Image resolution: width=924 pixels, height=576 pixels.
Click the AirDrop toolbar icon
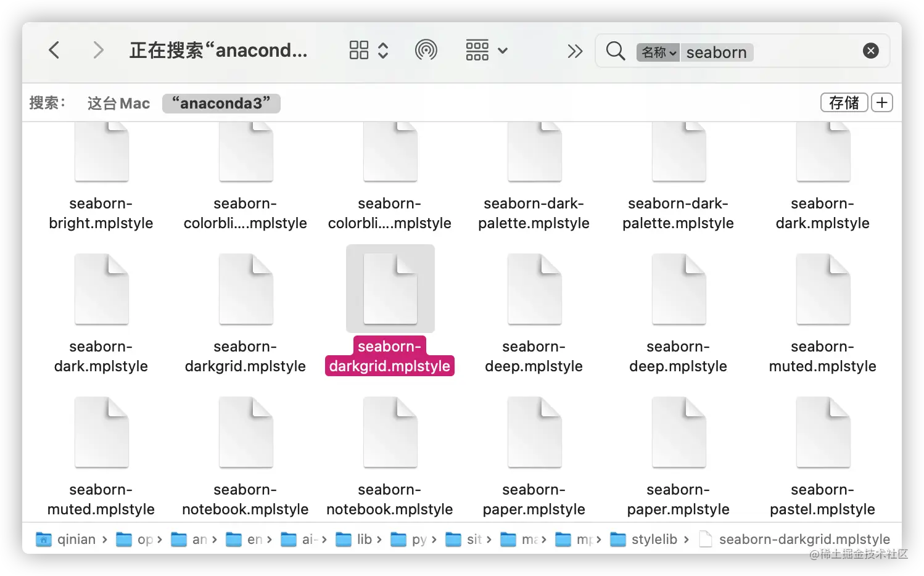tap(426, 50)
